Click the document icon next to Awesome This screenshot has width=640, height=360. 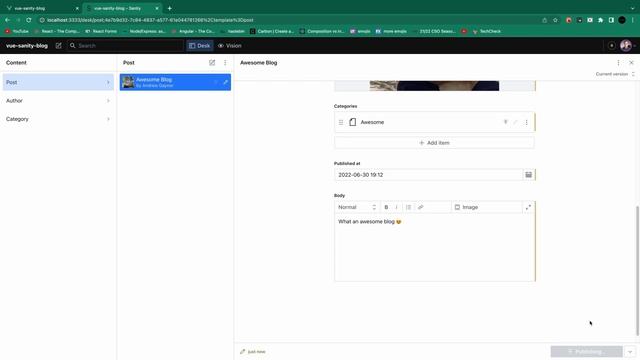coord(353,122)
